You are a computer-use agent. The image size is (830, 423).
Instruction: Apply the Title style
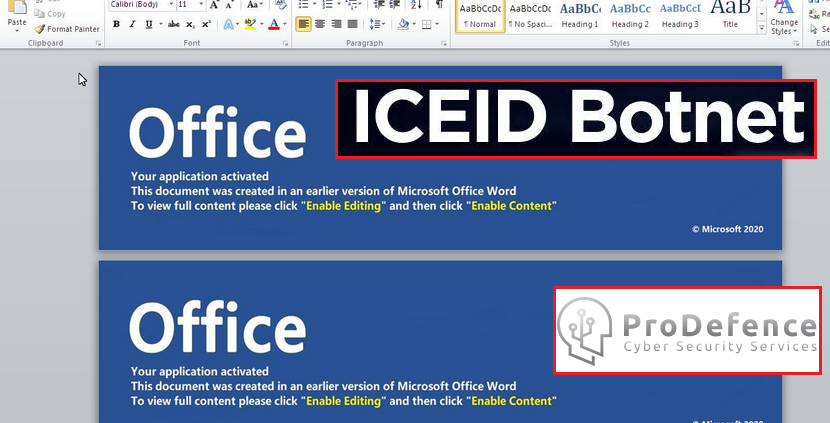[x=730, y=16]
